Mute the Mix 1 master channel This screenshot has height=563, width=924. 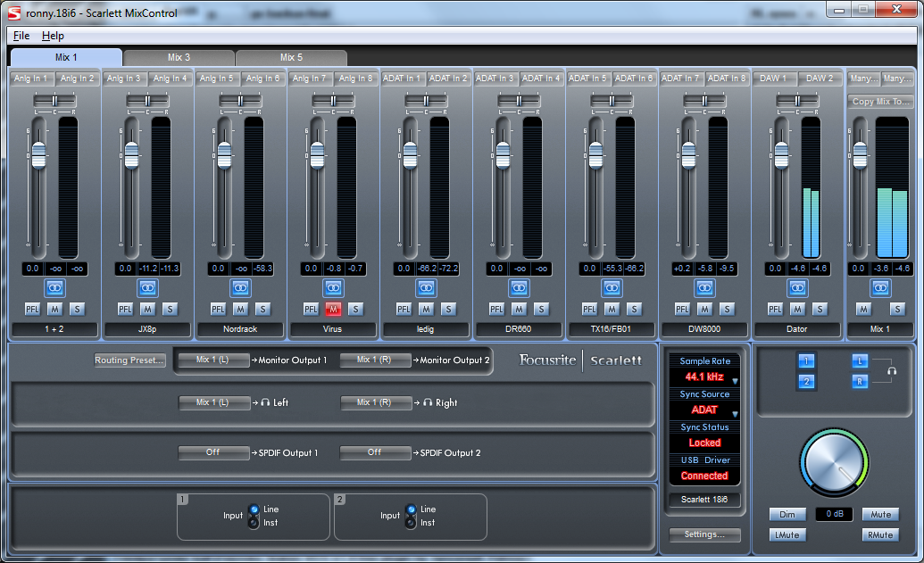[863, 310]
